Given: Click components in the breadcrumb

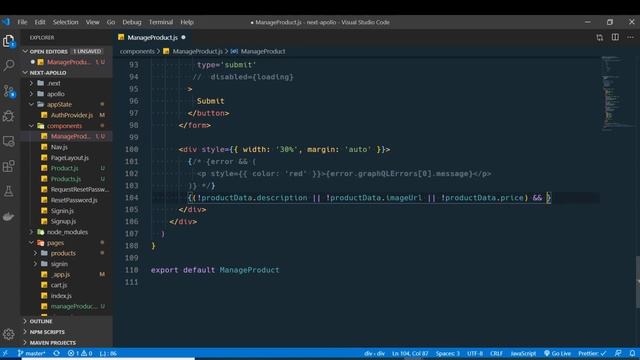Looking at the screenshot, I should pos(137,51).
